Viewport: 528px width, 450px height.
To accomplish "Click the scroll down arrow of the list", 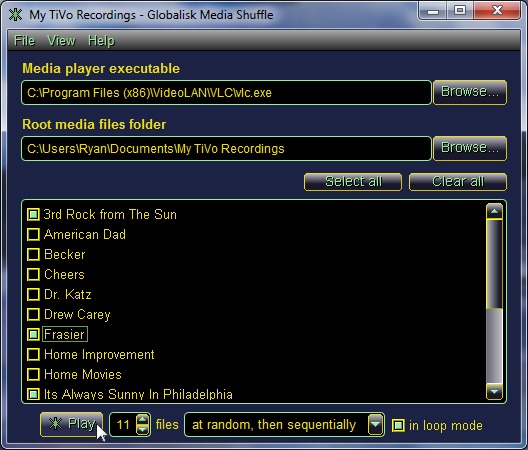I will coord(494,391).
